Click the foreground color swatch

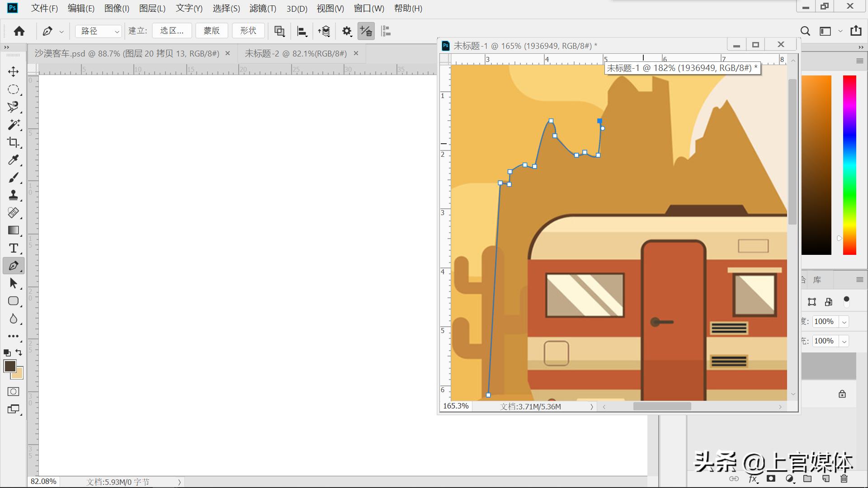pos(9,366)
